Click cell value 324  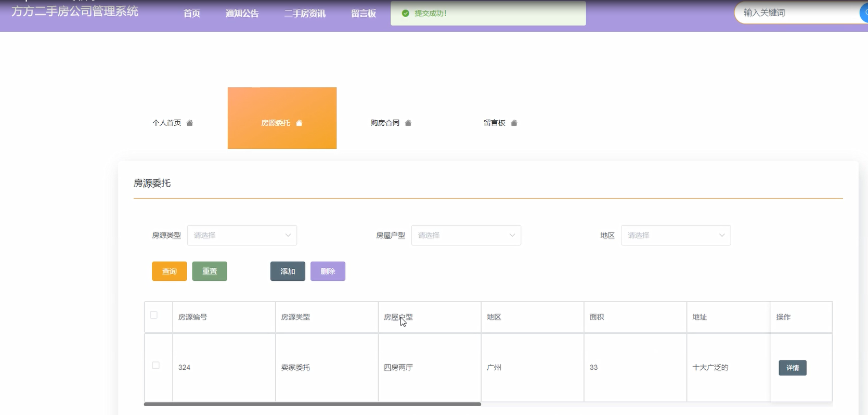pyautogui.click(x=184, y=367)
